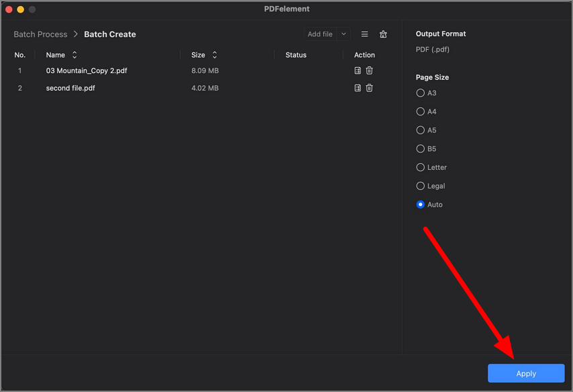Click the No. column header

tap(19, 55)
